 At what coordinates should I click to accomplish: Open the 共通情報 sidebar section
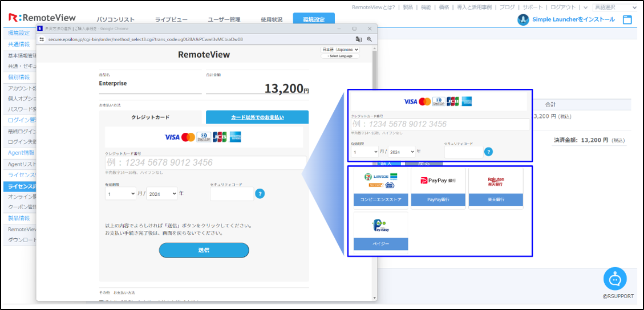coord(19,44)
